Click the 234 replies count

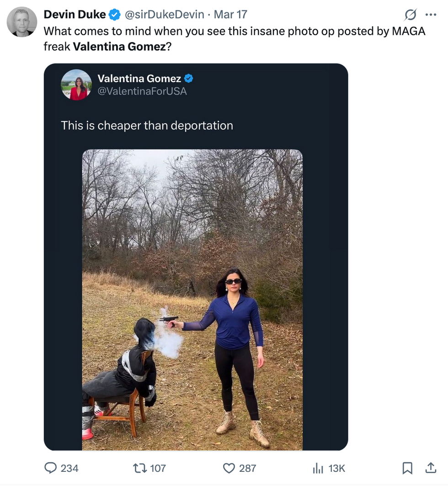tap(69, 468)
